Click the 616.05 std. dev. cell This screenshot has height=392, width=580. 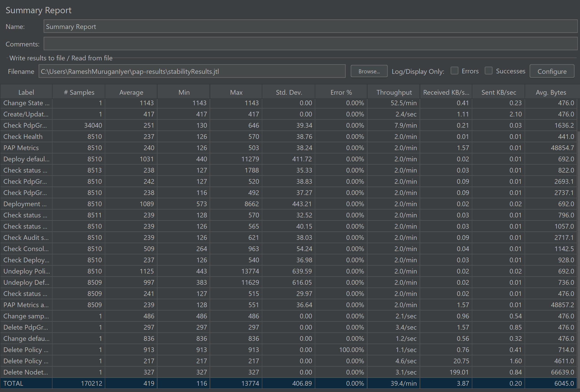tap(289, 283)
